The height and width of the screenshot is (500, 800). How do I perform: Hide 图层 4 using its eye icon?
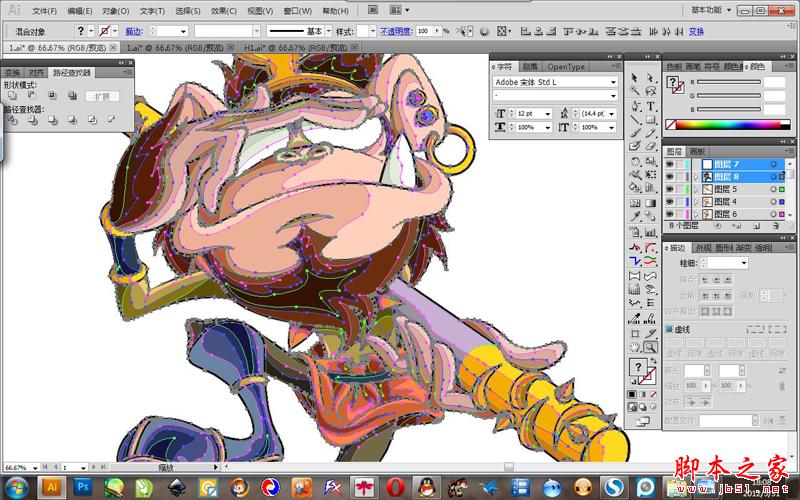click(x=669, y=202)
